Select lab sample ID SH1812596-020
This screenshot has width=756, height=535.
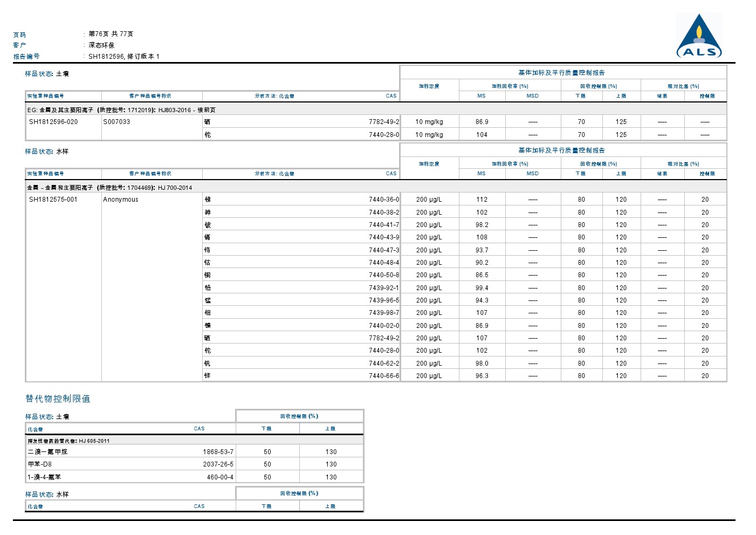click(53, 122)
